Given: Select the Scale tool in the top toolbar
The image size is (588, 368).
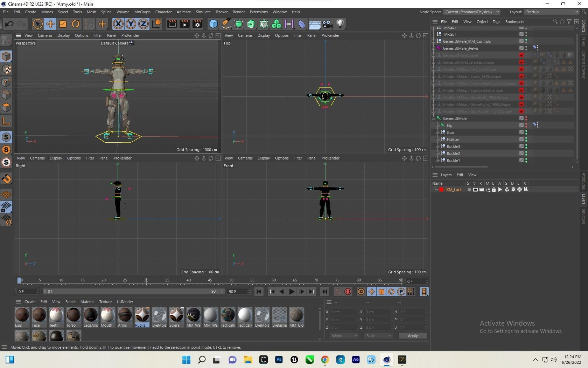Looking at the screenshot, I should pyautogui.click(x=63, y=24).
